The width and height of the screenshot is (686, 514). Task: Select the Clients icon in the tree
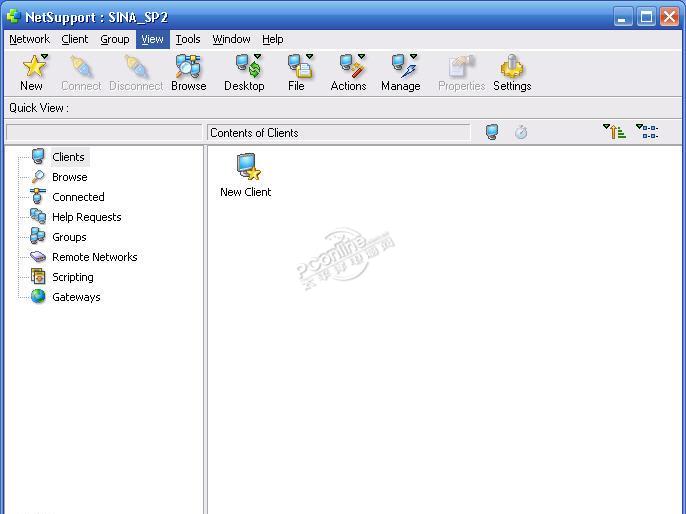[x=38, y=157]
